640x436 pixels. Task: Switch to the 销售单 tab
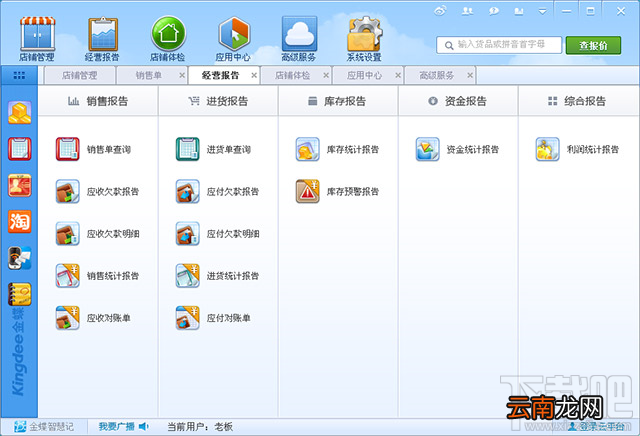pyautogui.click(x=148, y=76)
